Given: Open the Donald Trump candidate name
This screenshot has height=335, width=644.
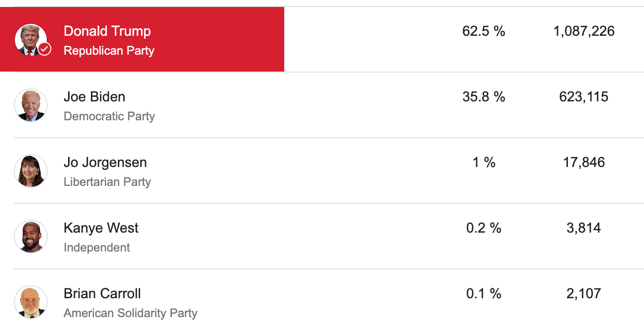Looking at the screenshot, I should 107,31.
